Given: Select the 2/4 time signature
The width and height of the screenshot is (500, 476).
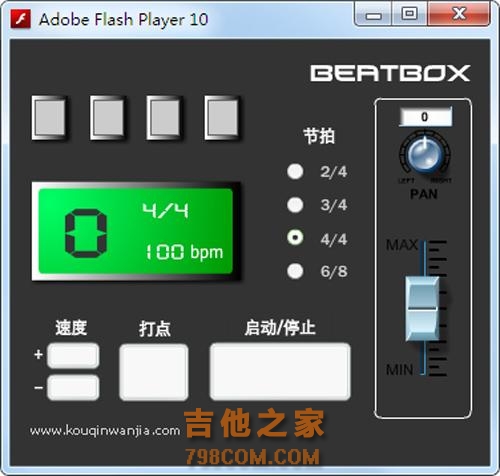Looking at the screenshot, I should 295,172.
